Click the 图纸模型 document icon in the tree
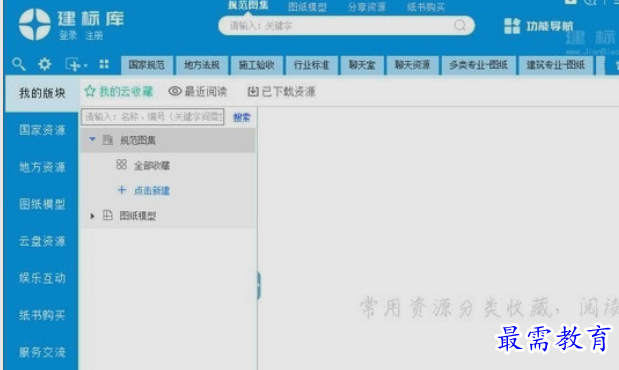Viewport: 619px width, 370px height. click(108, 215)
